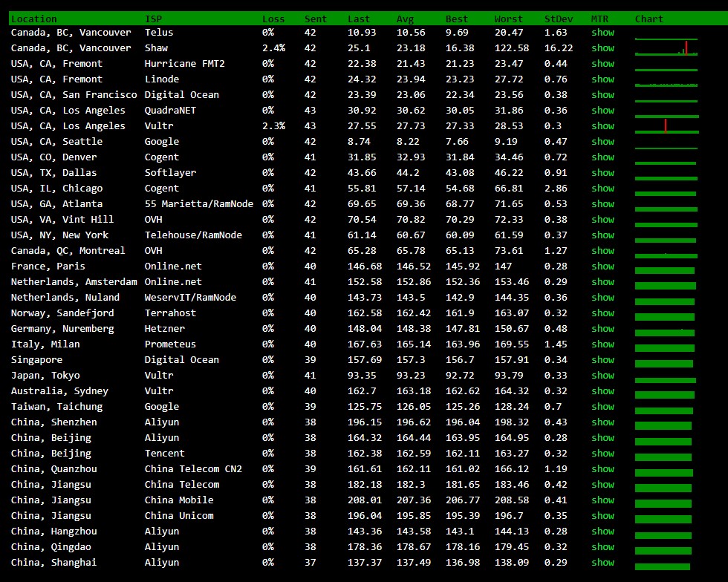Click the 2.3% loss value for Vultr
The width and height of the screenshot is (728, 582).
pos(273,126)
